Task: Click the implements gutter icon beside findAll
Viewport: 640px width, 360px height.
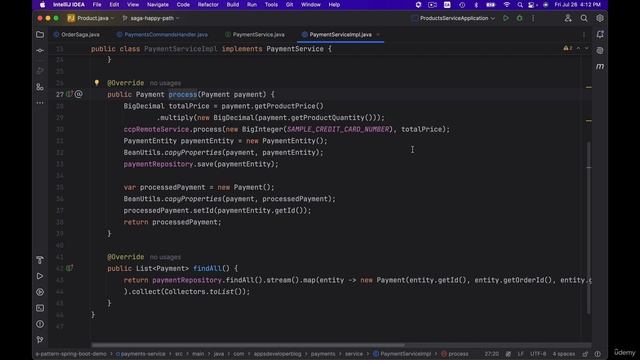Action: 69,268
